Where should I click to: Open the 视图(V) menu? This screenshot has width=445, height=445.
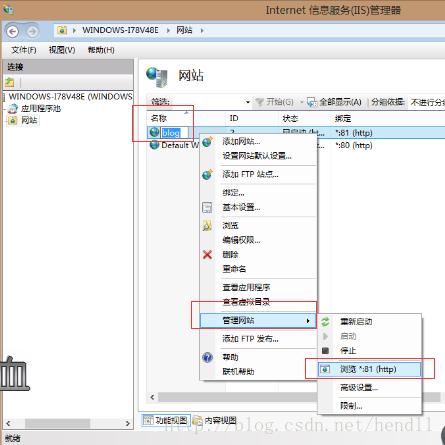[x=62, y=50]
